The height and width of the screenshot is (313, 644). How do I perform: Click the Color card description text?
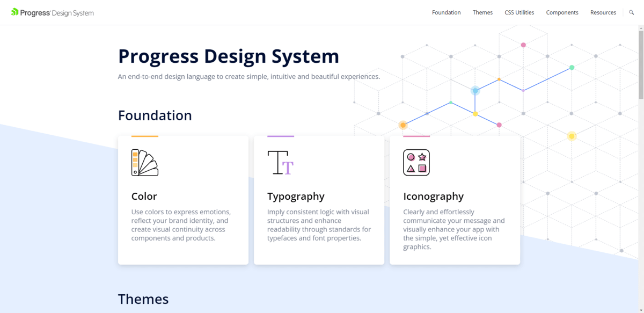click(x=181, y=225)
